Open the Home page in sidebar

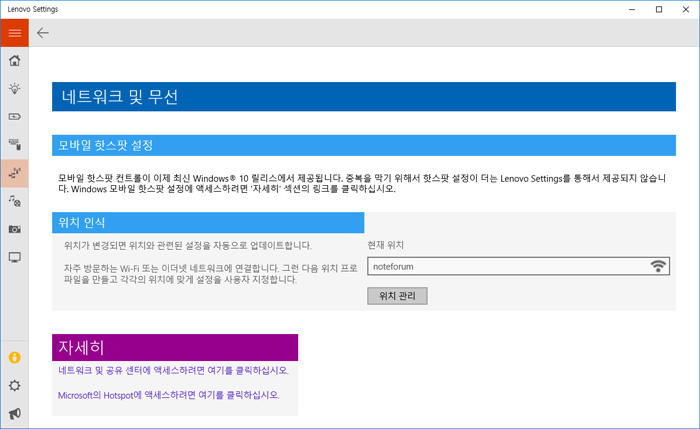pos(14,60)
